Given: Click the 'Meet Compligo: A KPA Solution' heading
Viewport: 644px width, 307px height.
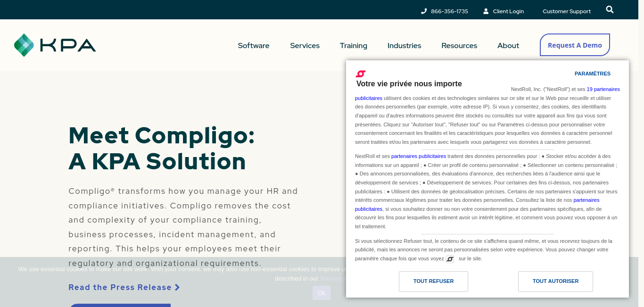Looking at the screenshot, I should click(x=162, y=149).
